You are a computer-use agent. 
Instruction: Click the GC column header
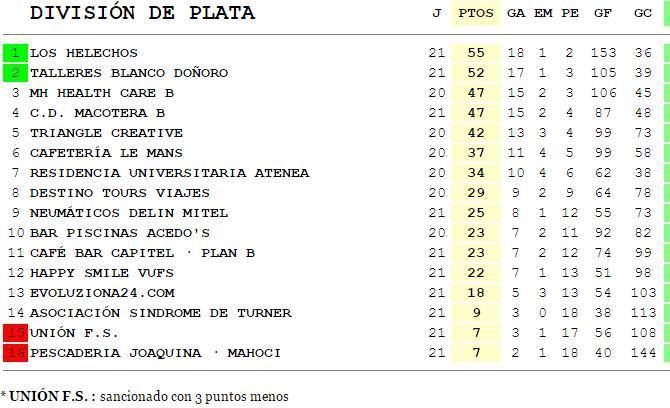(x=643, y=13)
